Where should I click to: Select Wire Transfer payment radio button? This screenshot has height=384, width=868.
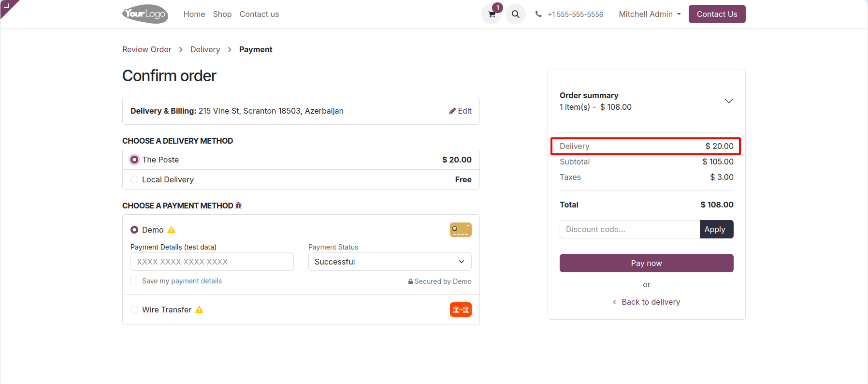(x=134, y=310)
